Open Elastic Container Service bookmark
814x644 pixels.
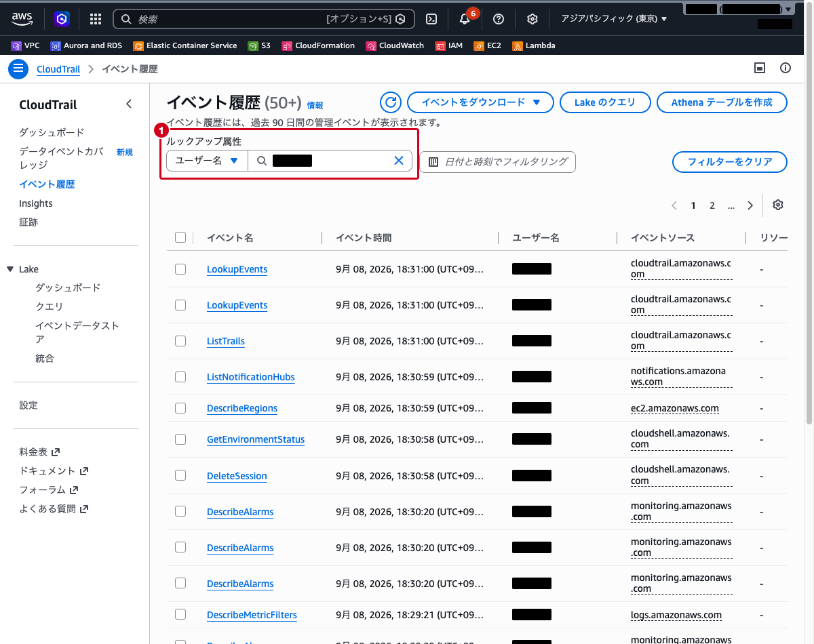pos(185,45)
